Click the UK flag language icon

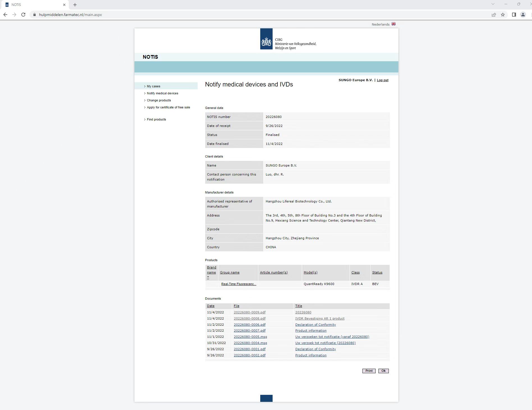pos(394,24)
